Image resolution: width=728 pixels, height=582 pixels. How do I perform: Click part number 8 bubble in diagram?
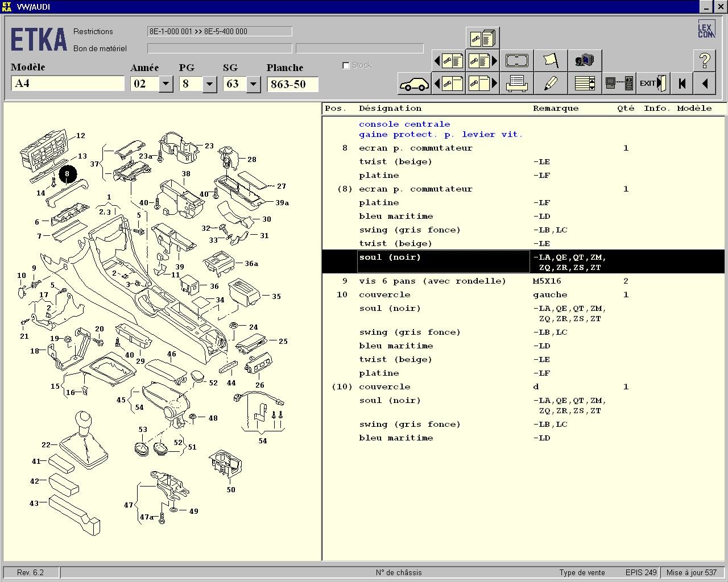(67, 174)
